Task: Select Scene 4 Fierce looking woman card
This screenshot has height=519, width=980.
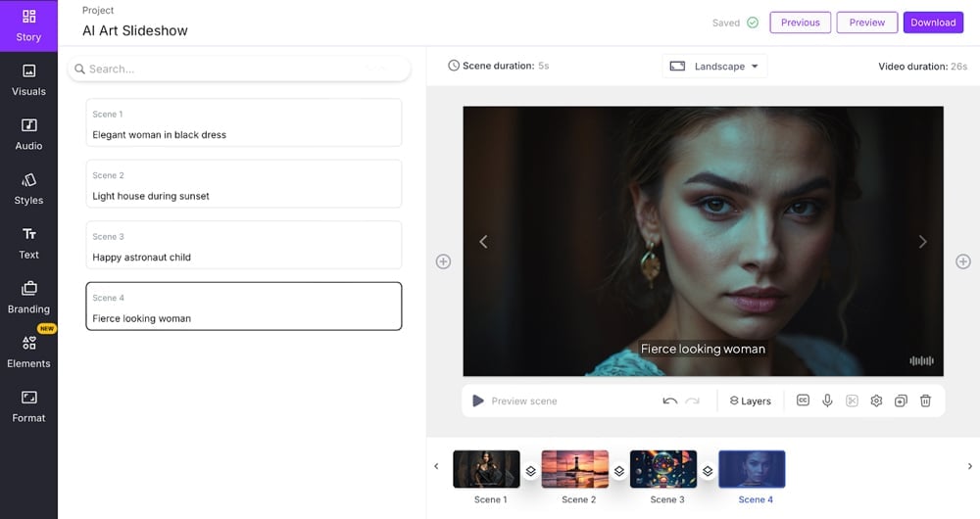Action: point(244,307)
